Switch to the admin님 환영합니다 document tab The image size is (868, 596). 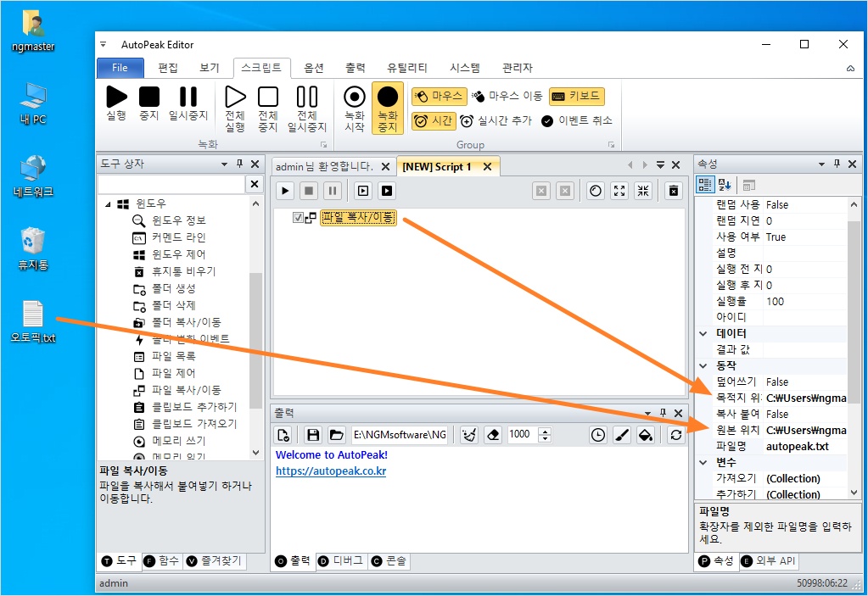coord(324,166)
